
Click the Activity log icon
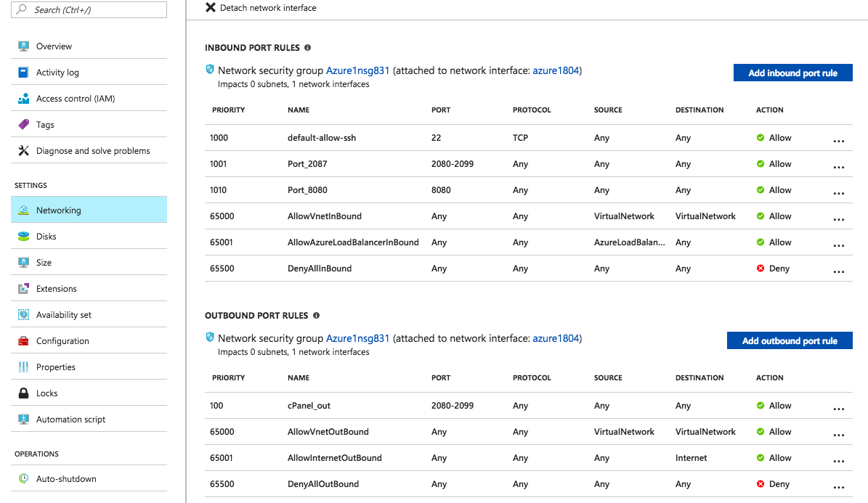[23, 73]
